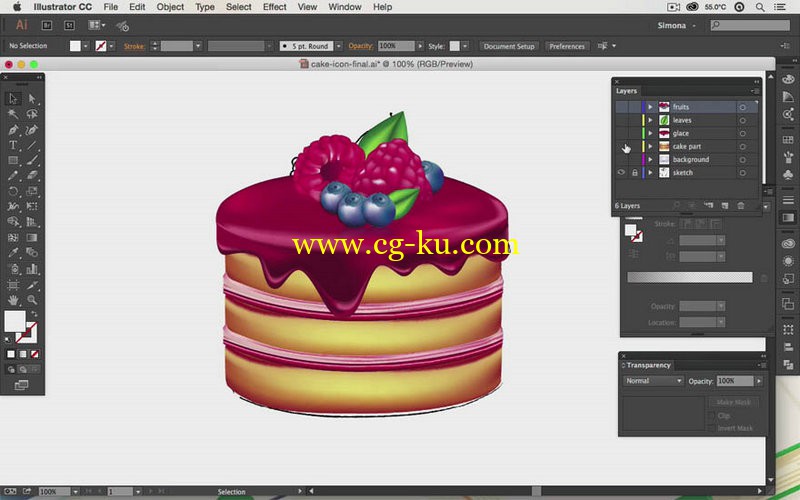Select the Direct Selection tool
The width and height of the screenshot is (800, 500).
click(32, 98)
